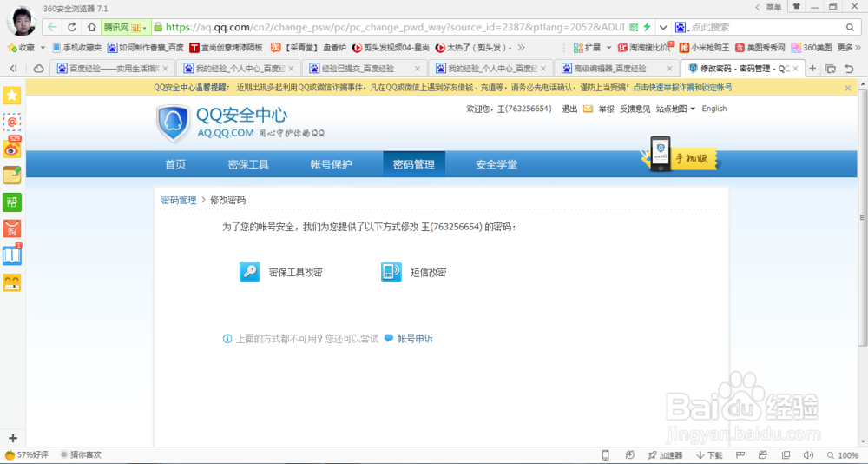868x464 pixels.
Task: Close the yellow QQ安全中心 notice bar
Action: pyautogui.click(x=847, y=88)
